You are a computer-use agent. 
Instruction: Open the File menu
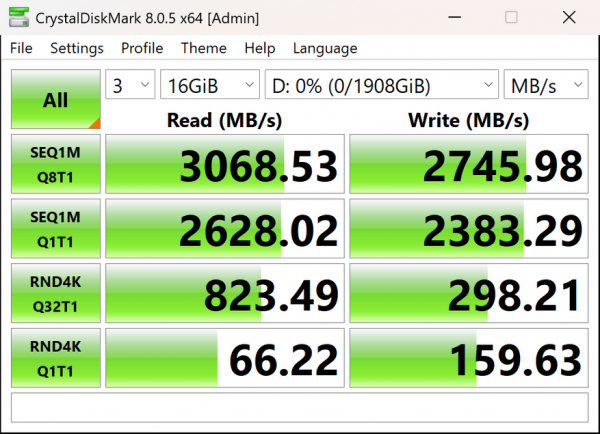coord(21,48)
